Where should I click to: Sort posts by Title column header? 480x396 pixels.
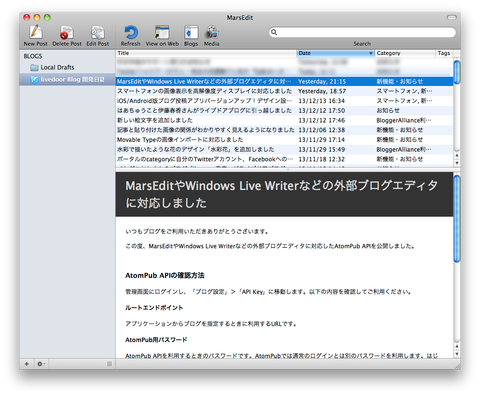click(x=206, y=53)
